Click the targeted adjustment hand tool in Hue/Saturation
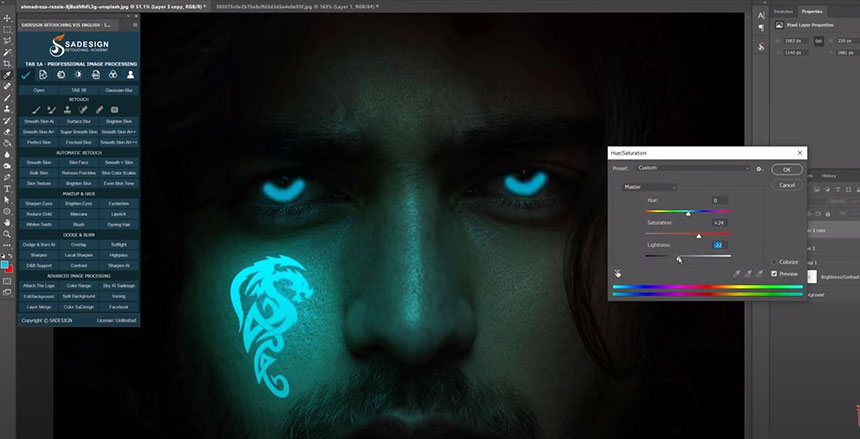 point(617,272)
